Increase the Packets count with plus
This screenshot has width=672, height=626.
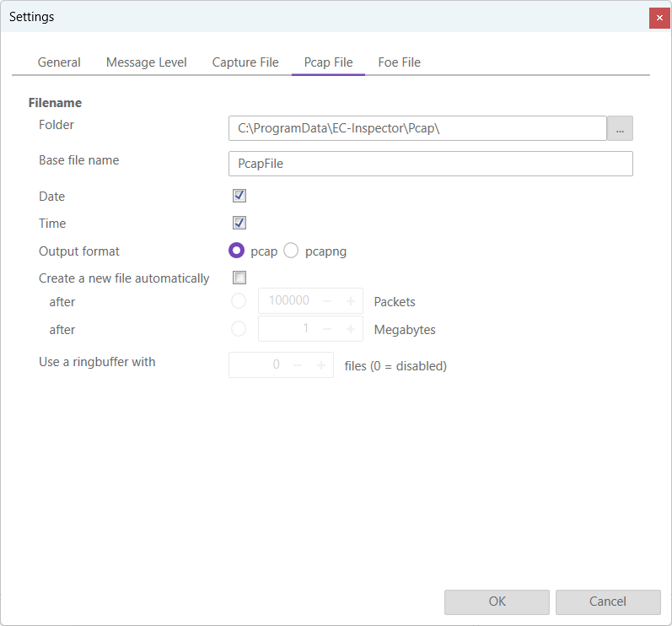(x=350, y=301)
